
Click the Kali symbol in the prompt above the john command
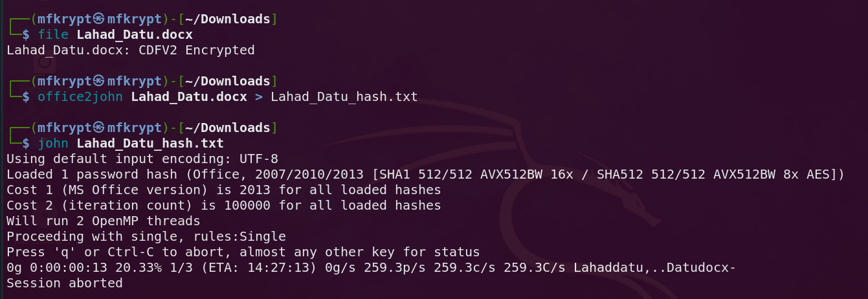pyautogui.click(x=98, y=127)
